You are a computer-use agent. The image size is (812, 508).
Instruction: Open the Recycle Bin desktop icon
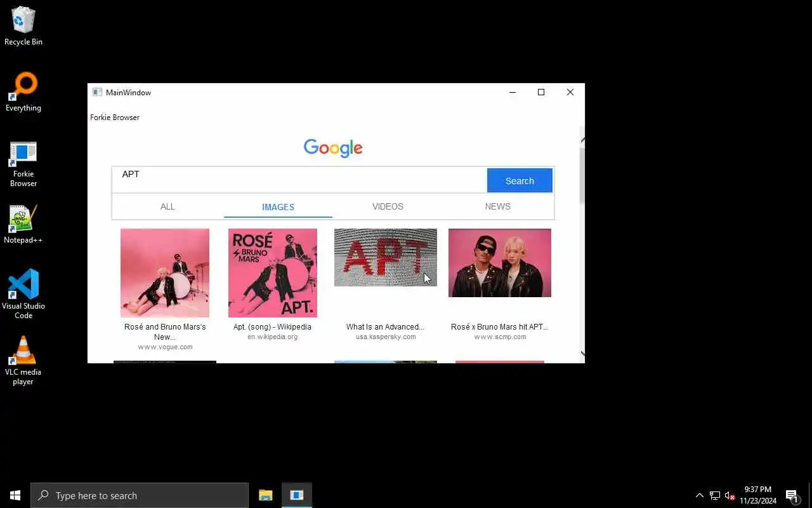[23, 26]
